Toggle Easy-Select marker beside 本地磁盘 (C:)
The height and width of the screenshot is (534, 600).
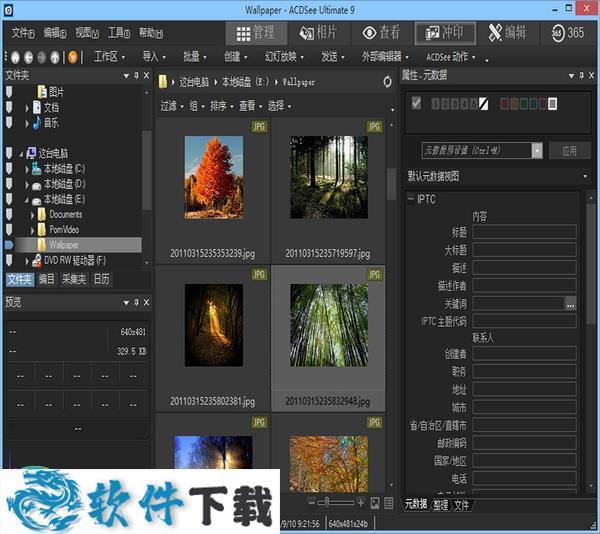coord(9,168)
